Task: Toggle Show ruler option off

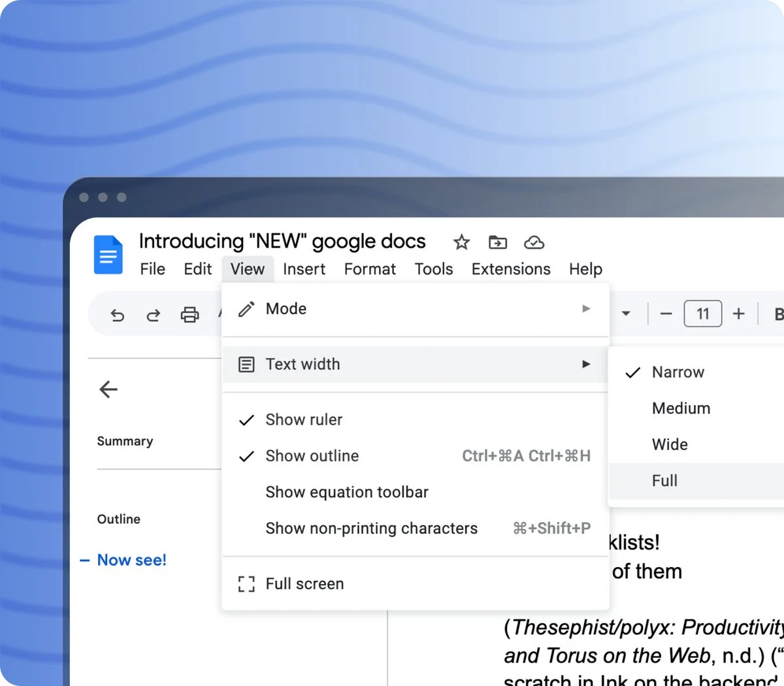Action: (x=304, y=419)
